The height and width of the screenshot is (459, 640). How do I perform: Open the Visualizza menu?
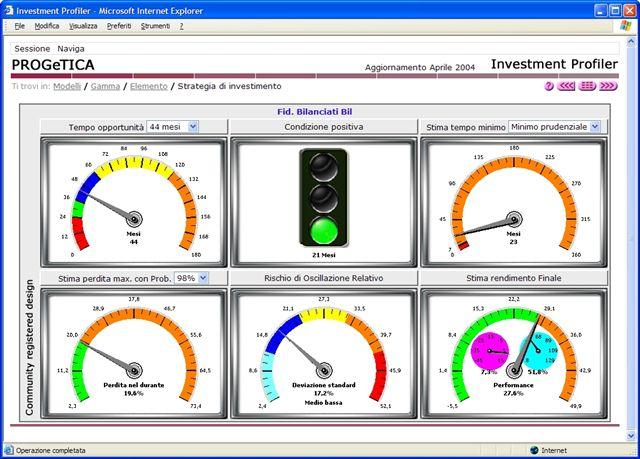tap(83, 26)
